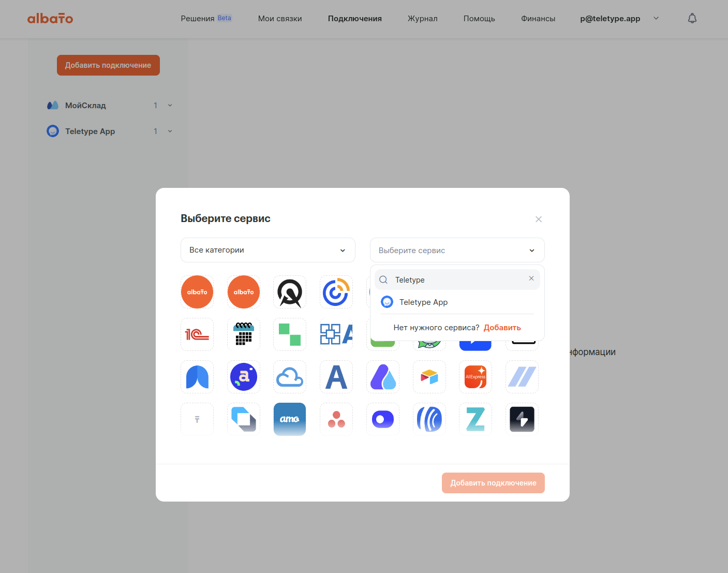
Task: Select the blue cloud outline icon
Action: click(290, 377)
